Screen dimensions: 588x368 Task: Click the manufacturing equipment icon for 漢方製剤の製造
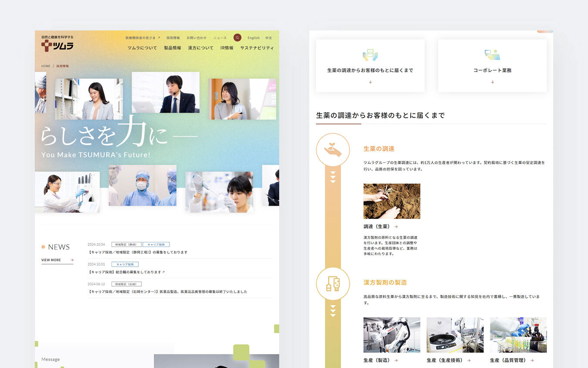tap(333, 284)
